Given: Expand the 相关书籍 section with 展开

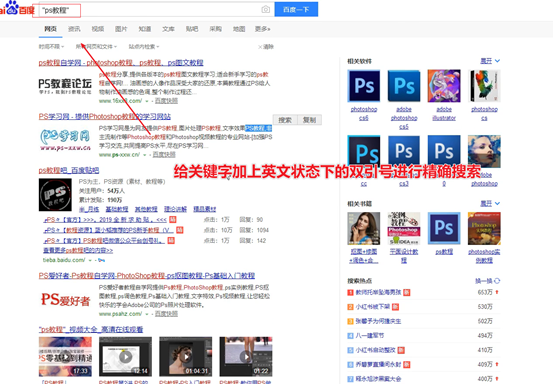Looking at the screenshot, I should [x=490, y=203].
